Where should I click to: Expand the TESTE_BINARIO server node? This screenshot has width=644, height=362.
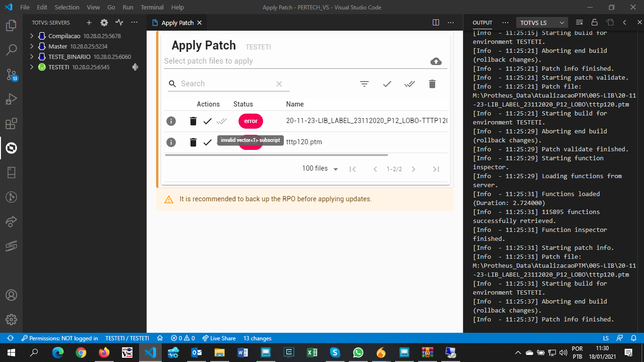tap(32, 57)
